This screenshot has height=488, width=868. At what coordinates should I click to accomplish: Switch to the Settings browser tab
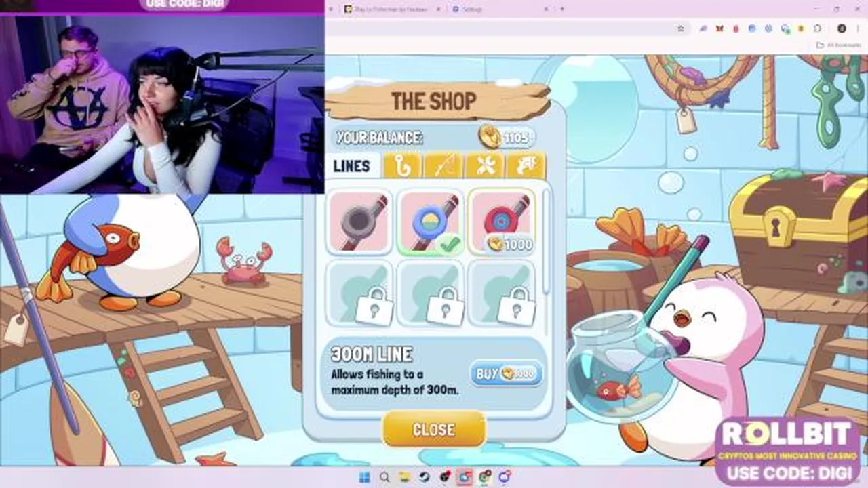click(500, 9)
